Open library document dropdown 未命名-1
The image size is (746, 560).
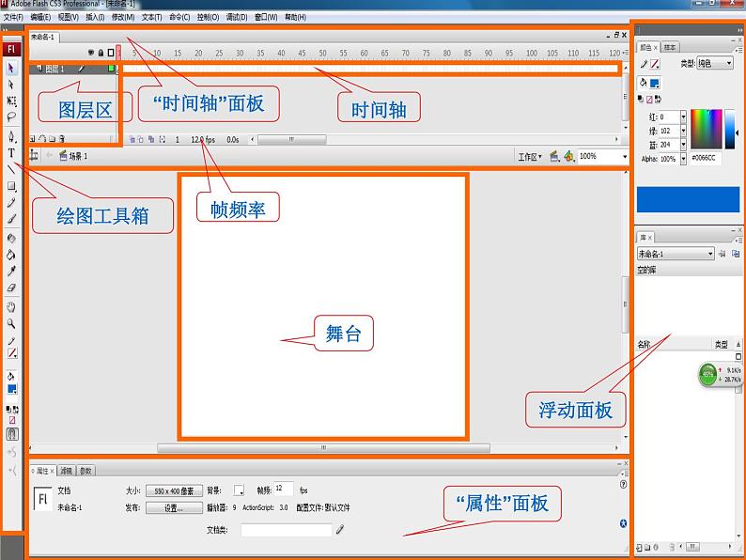click(676, 254)
